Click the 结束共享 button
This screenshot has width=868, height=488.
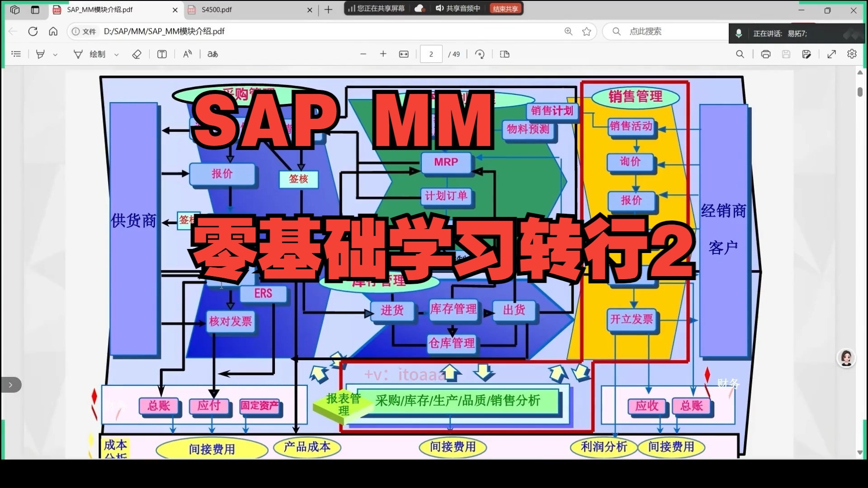505,9
